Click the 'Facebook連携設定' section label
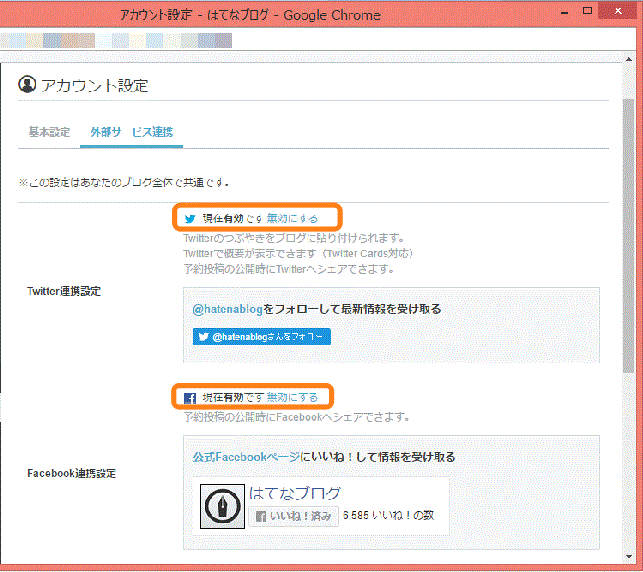This screenshot has width=643, height=572. 71,474
